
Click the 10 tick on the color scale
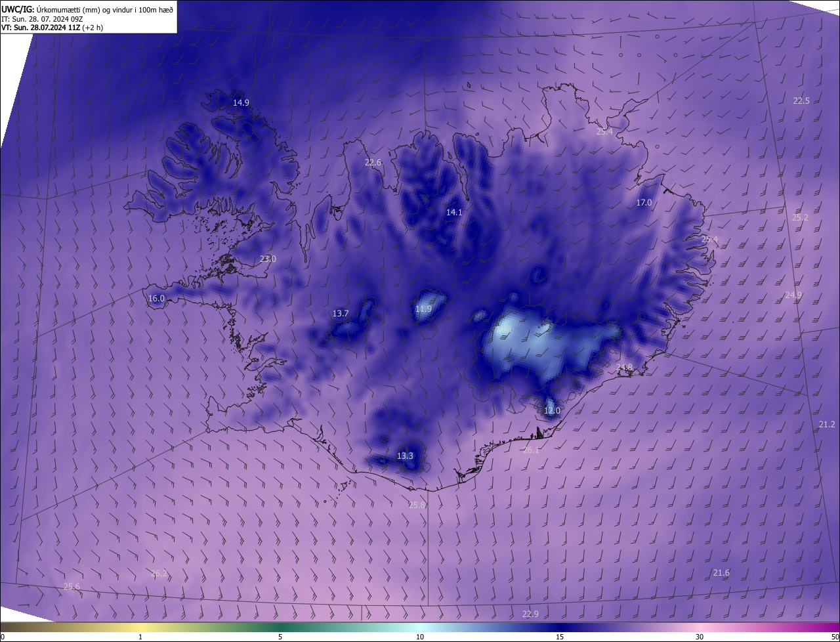(x=420, y=637)
